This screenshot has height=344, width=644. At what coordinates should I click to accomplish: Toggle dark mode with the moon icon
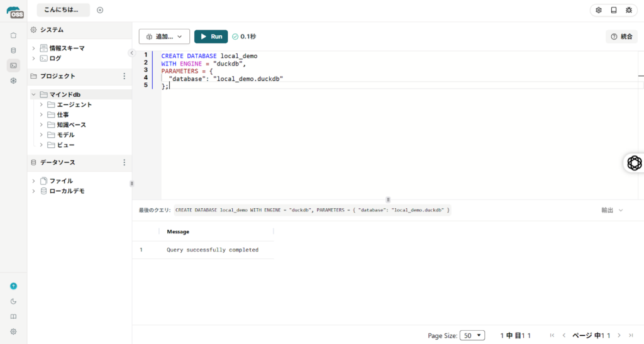[13, 301]
